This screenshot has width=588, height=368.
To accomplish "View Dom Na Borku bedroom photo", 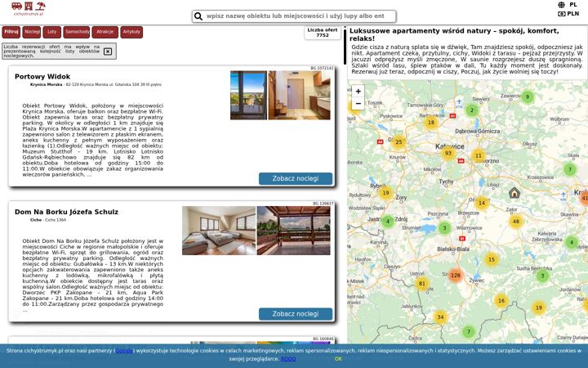I will [219, 231].
